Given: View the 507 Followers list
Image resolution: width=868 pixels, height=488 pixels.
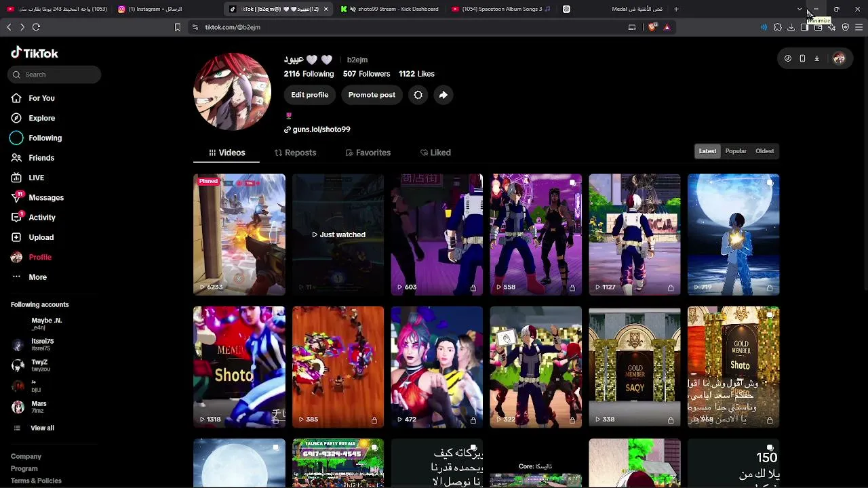Looking at the screenshot, I should click(366, 74).
